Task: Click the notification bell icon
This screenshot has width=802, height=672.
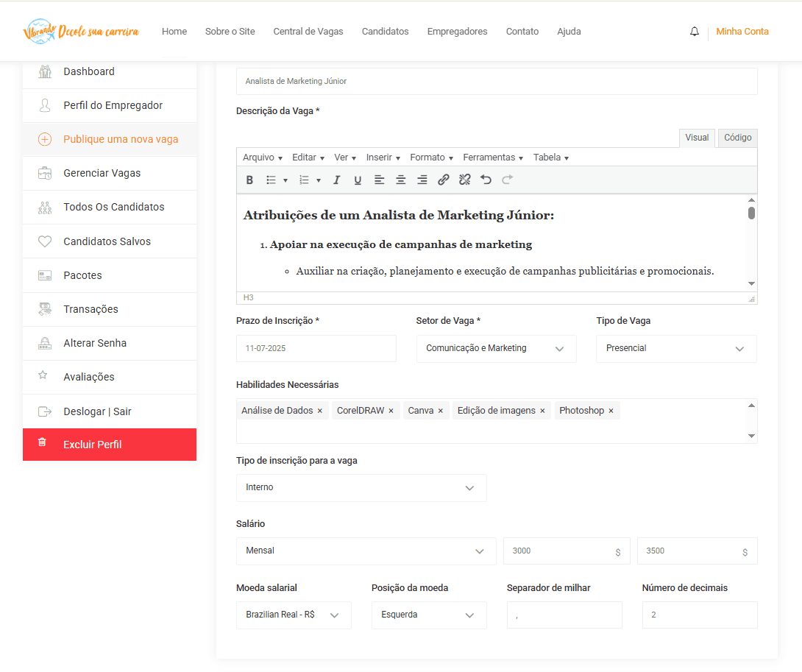Action: (694, 32)
